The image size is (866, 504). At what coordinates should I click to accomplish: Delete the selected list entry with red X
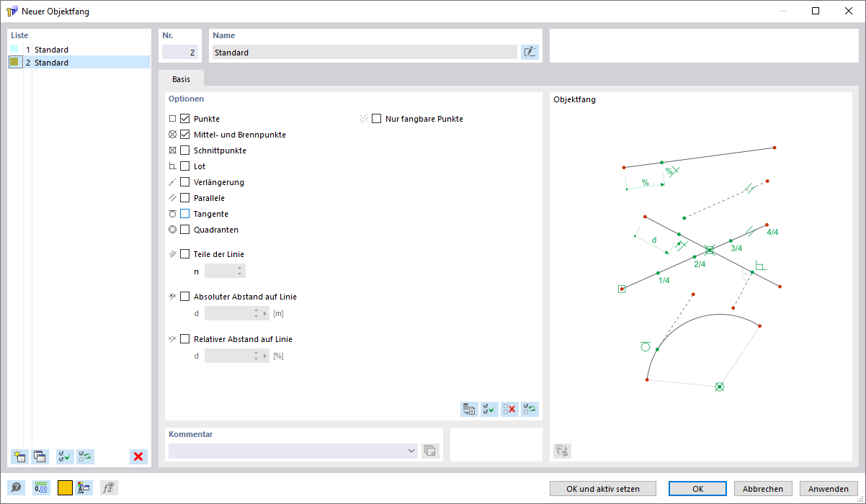pos(138,456)
